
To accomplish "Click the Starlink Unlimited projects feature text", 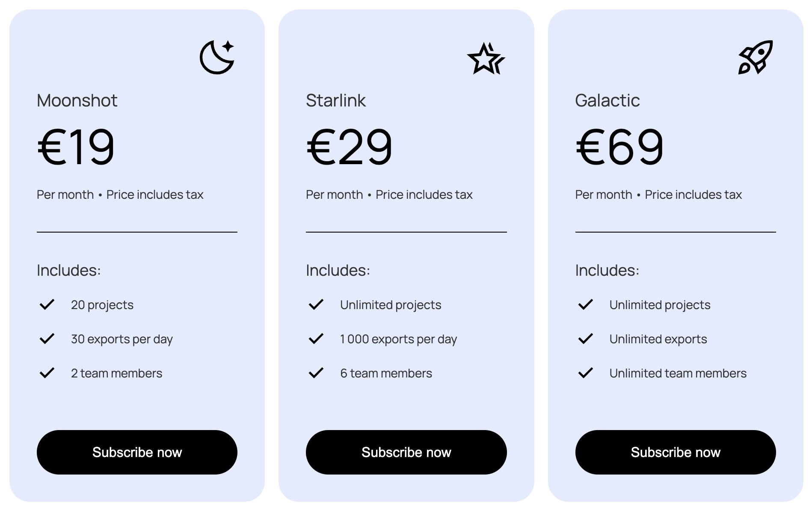I will point(391,305).
